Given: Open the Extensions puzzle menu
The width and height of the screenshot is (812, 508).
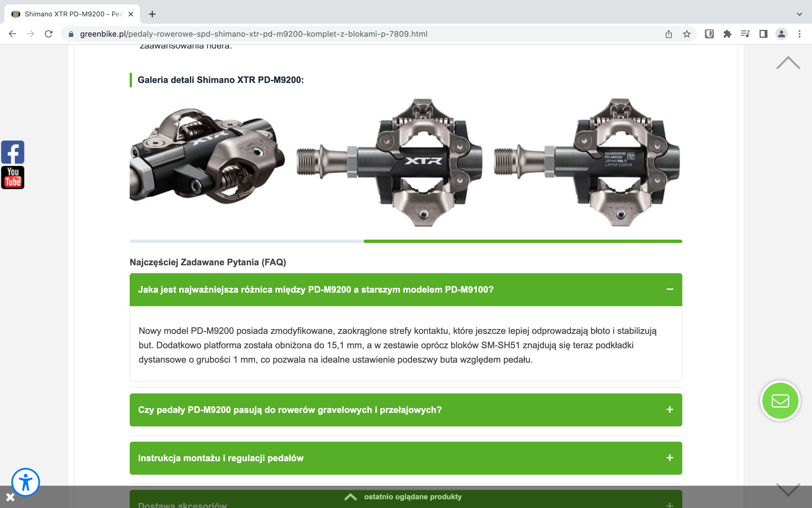Looking at the screenshot, I should point(727,34).
